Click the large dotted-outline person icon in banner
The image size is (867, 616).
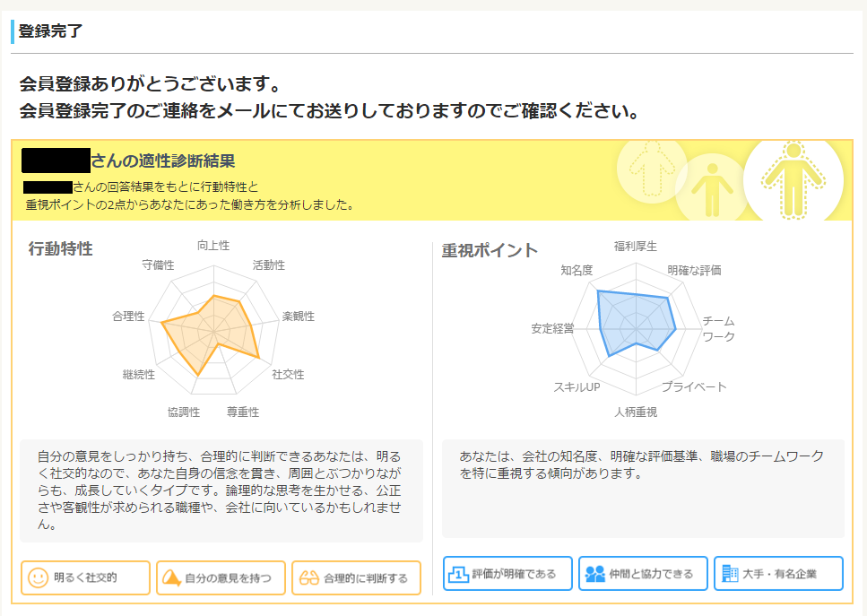click(x=793, y=180)
